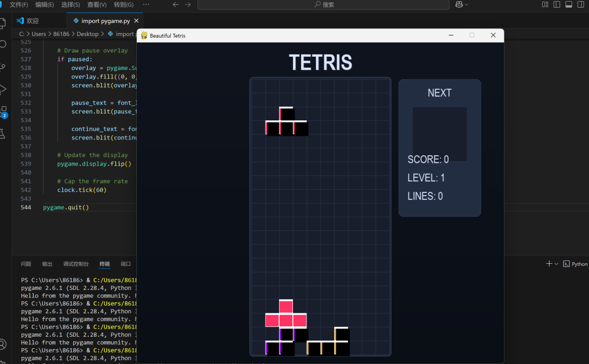The width and height of the screenshot is (589, 364).
Task: Click the Desktop breadcrumb segment
Action: coord(87,34)
